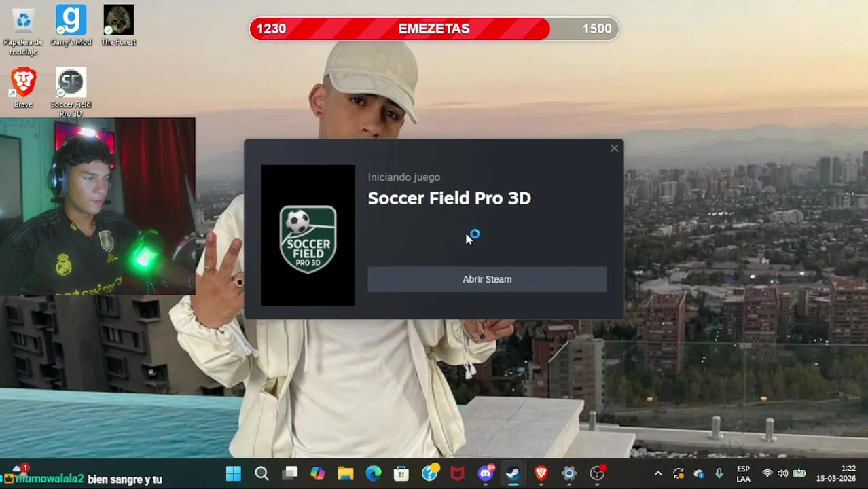Open the Papelera de reciclaje desktop icon
Screen dimensions: 868x489
(x=23, y=31)
